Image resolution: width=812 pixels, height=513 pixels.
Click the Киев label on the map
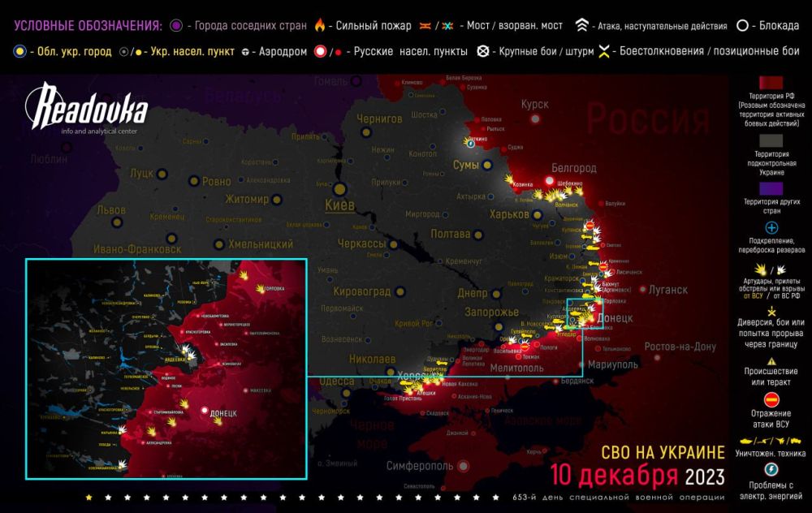pyautogui.click(x=339, y=205)
